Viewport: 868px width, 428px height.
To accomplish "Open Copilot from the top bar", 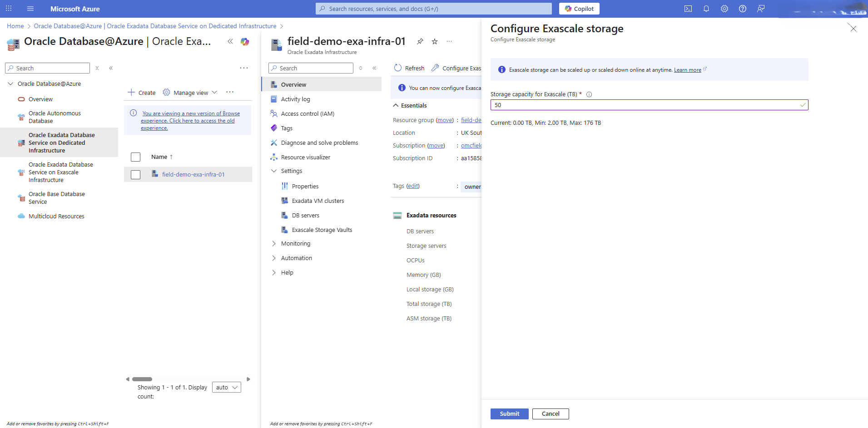I will (579, 8).
